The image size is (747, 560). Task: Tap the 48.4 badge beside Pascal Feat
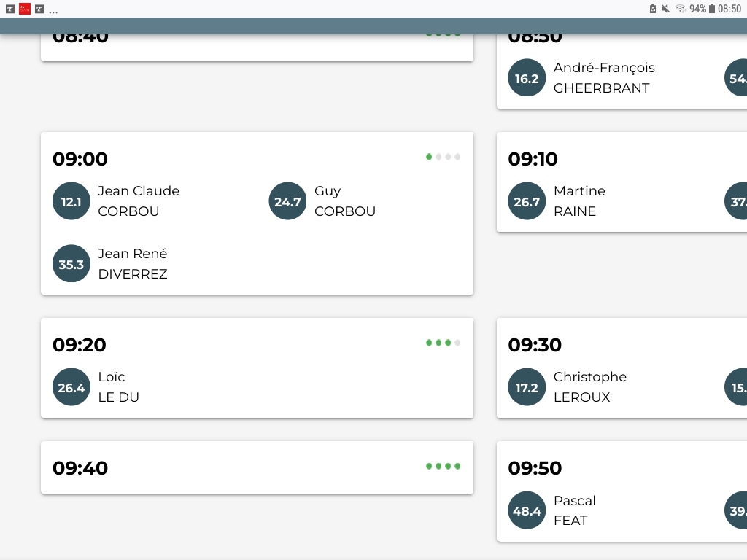point(527,510)
